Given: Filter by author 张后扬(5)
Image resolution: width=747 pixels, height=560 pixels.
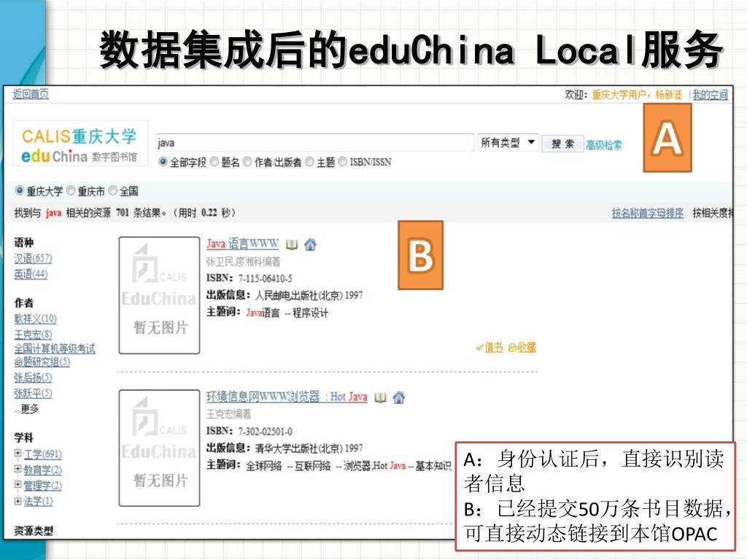Looking at the screenshot, I should [x=34, y=378].
